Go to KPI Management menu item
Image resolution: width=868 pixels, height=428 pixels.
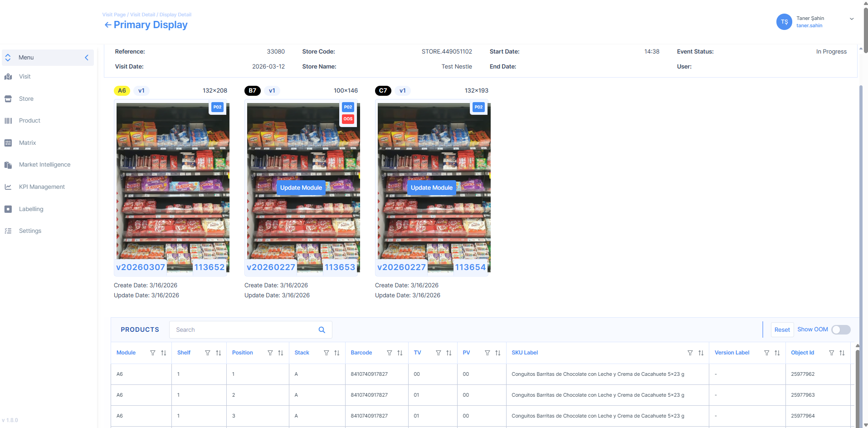42,187
